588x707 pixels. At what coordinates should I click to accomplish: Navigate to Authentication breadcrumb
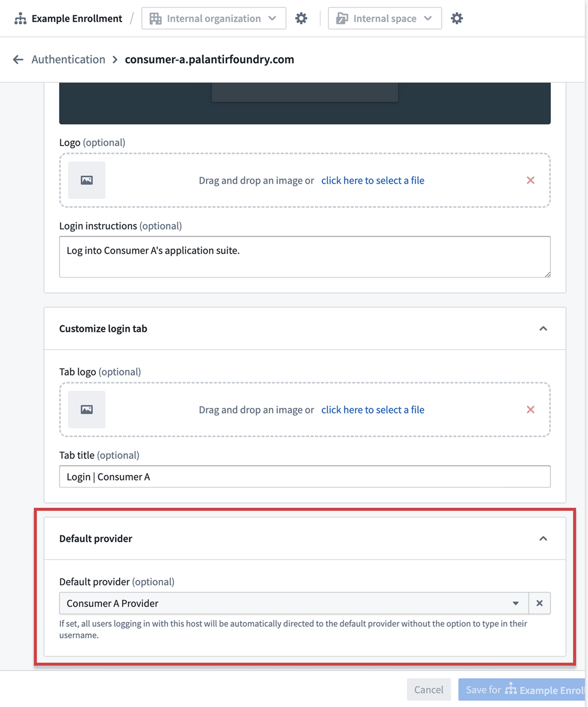[x=68, y=59]
